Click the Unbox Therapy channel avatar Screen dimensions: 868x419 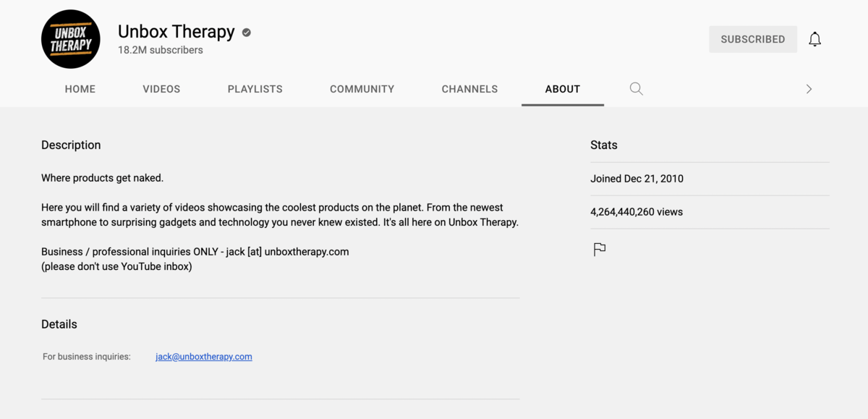71,39
